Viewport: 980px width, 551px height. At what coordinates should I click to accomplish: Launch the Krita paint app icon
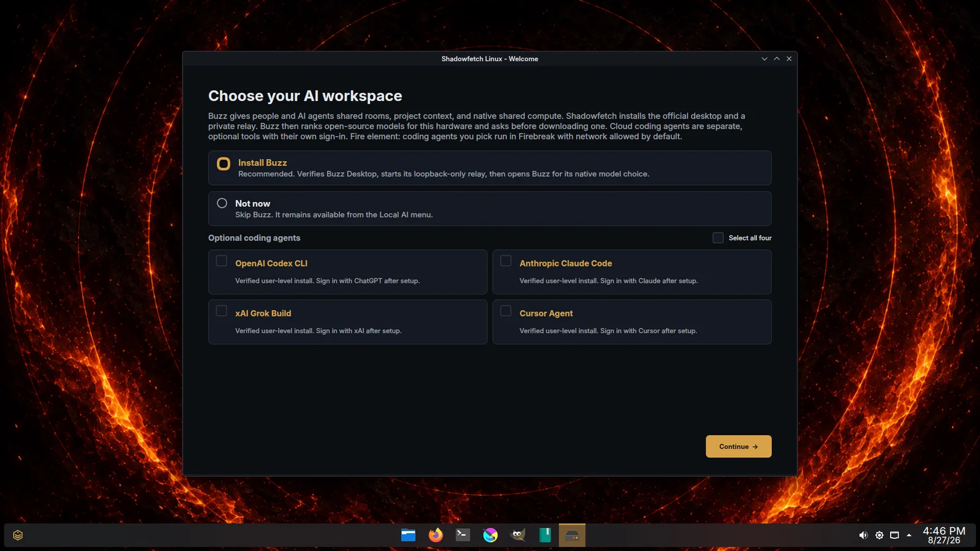[x=491, y=535]
